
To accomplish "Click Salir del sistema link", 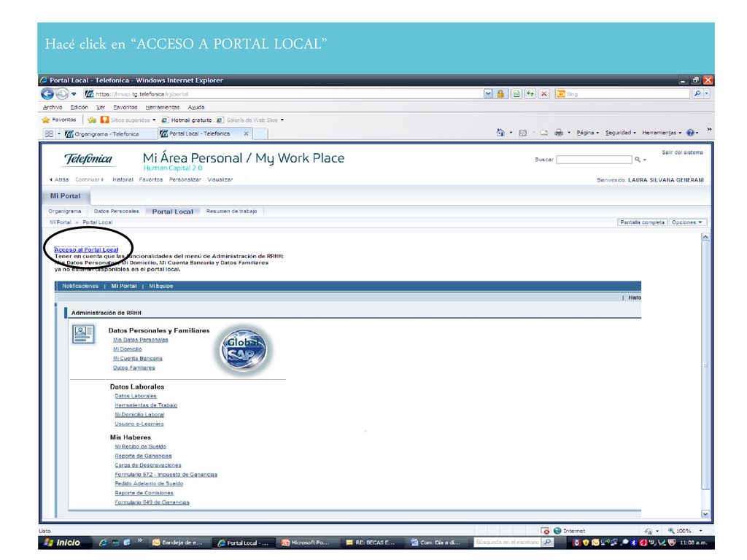I will tap(682, 152).
